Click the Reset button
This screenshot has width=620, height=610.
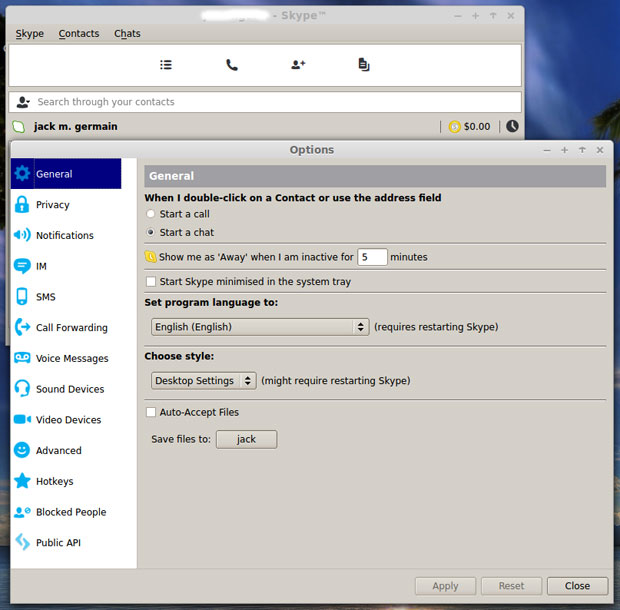[511, 586]
